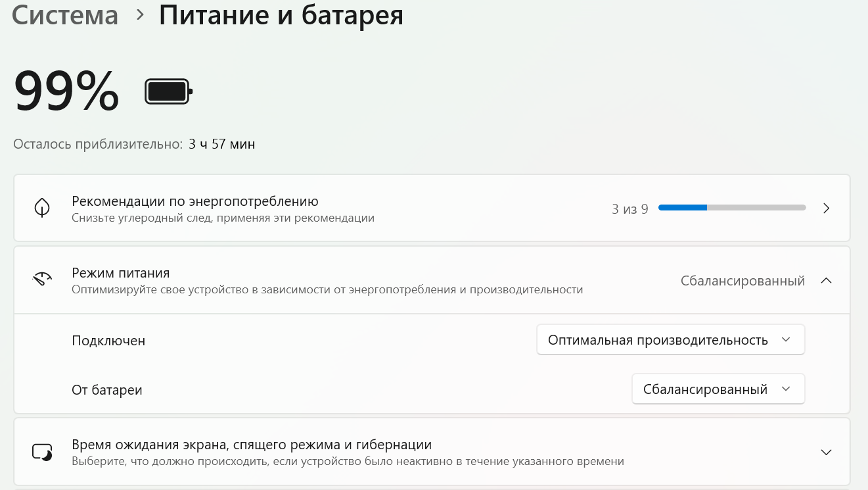This screenshot has width=868, height=490.
Task: Click the power mode gauge icon
Action: tap(42, 280)
